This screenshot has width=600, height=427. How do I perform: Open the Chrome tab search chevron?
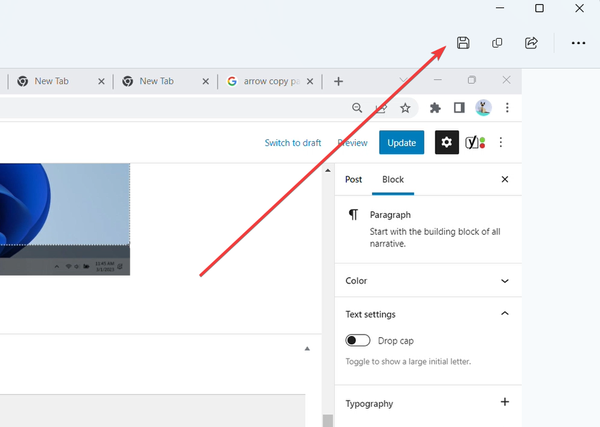(x=403, y=80)
